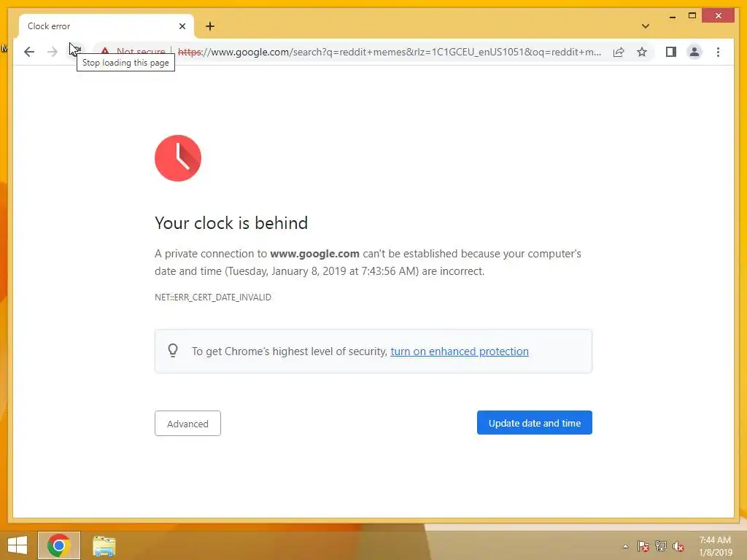Click the forward navigation arrow

(x=53, y=52)
